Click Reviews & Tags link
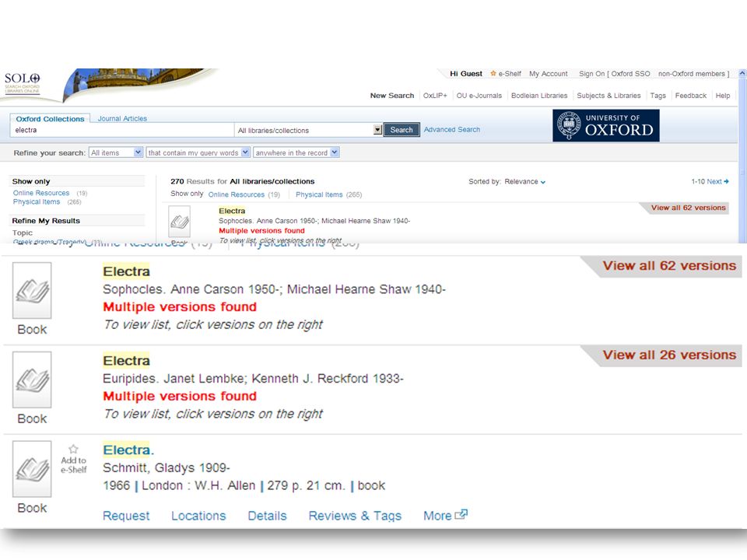747x560 pixels. [355, 515]
